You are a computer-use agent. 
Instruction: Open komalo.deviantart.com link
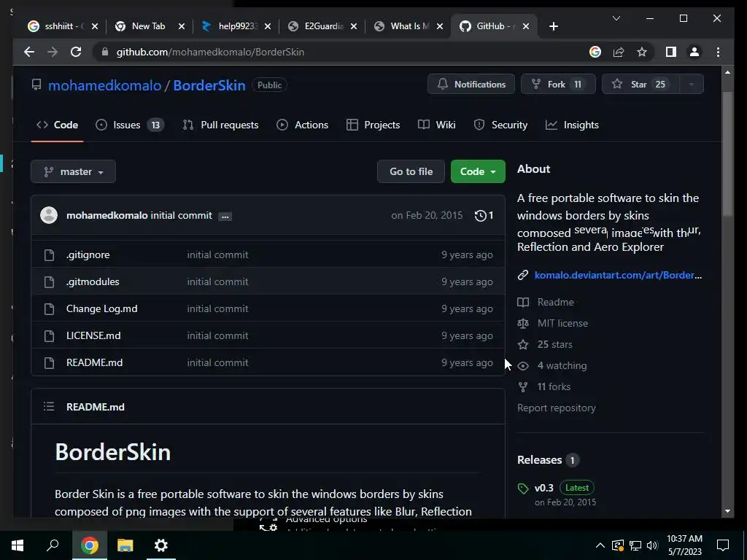click(x=618, y=275)
